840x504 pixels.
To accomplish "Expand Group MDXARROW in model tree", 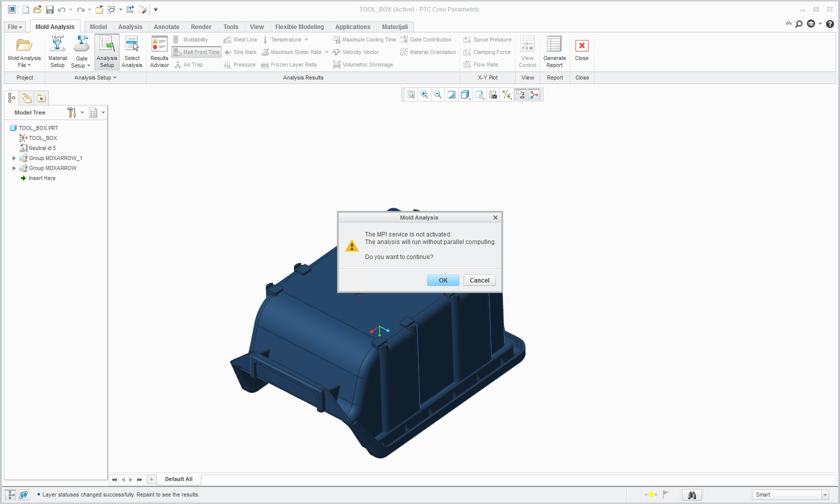I will (x=14, y=168).
